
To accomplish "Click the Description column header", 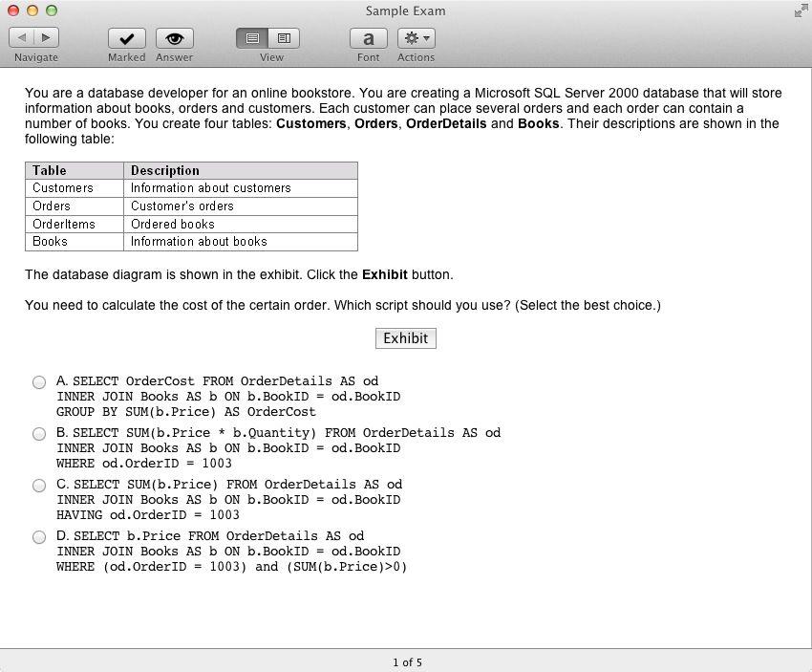I will point(165,170).
